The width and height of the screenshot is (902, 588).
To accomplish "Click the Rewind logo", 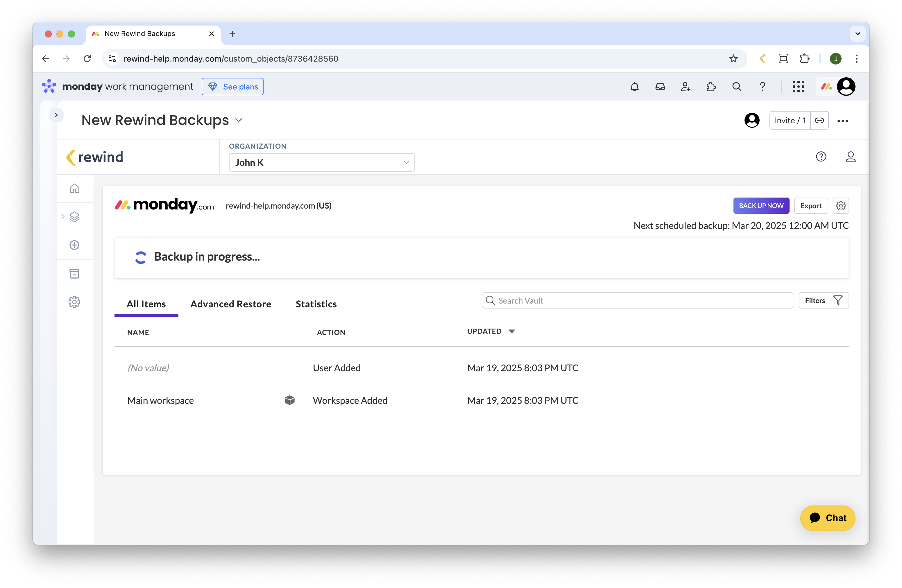I will tap(95, 157).
